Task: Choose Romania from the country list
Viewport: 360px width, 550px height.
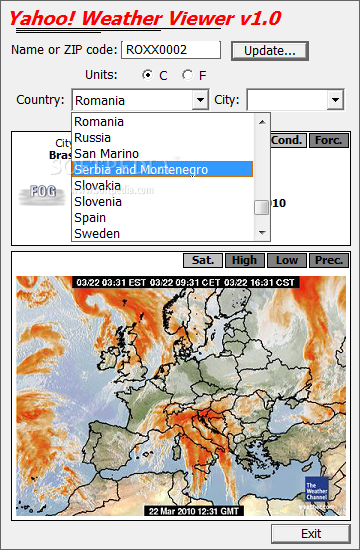Action: pyautogui.click(x=162, y=122)
